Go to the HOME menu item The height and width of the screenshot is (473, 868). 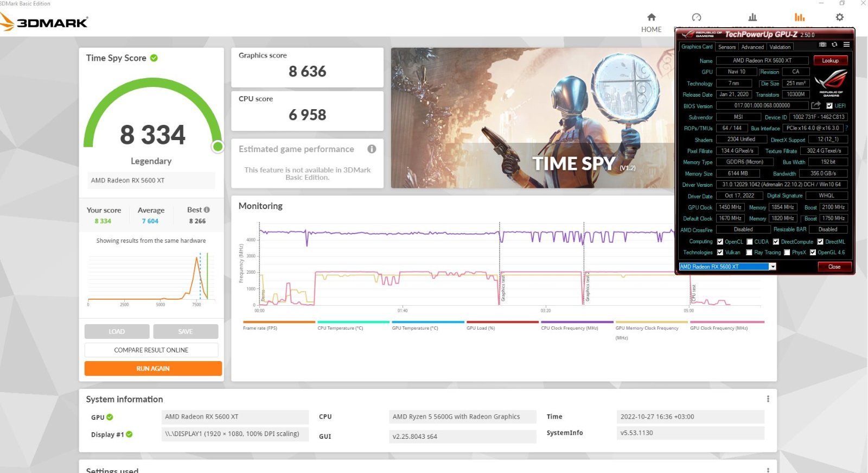pos(652,29)
